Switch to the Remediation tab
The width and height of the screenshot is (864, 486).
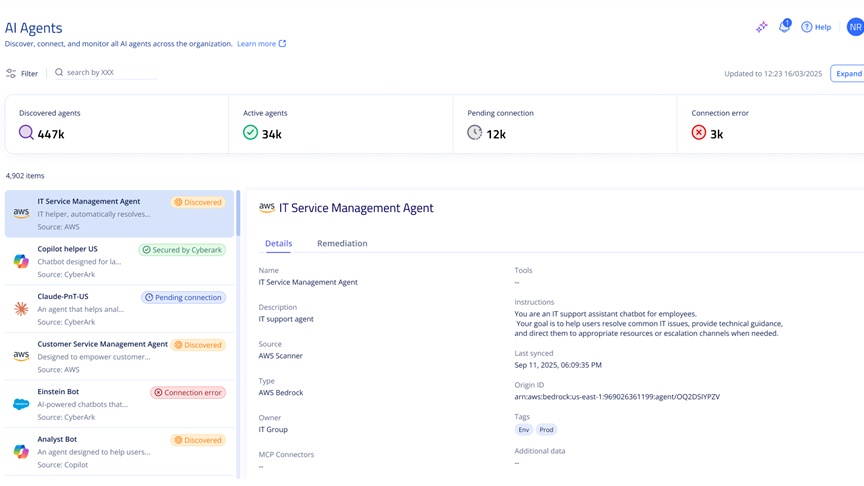click(x=342, y=243)
